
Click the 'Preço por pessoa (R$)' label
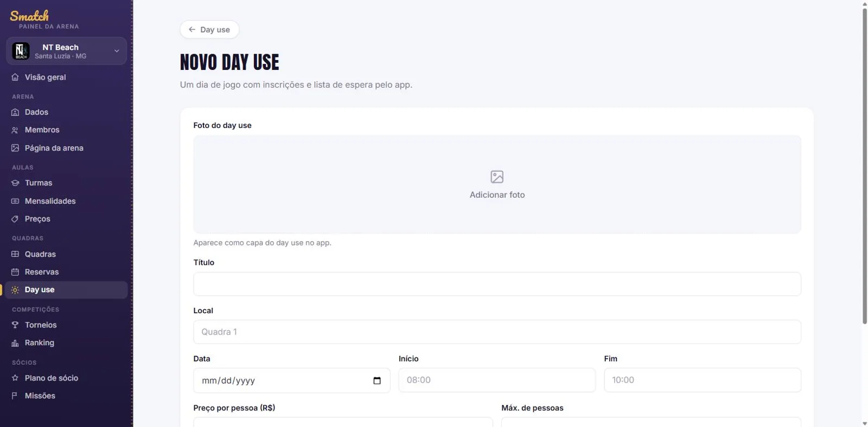(234, 408)
